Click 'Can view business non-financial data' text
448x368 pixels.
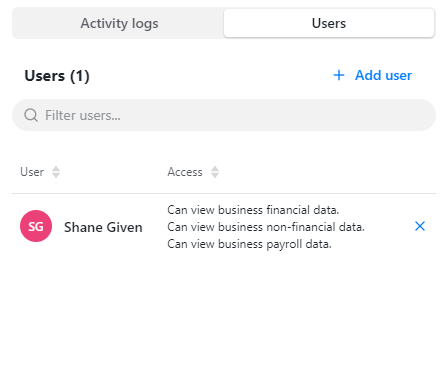coord(266,227)
